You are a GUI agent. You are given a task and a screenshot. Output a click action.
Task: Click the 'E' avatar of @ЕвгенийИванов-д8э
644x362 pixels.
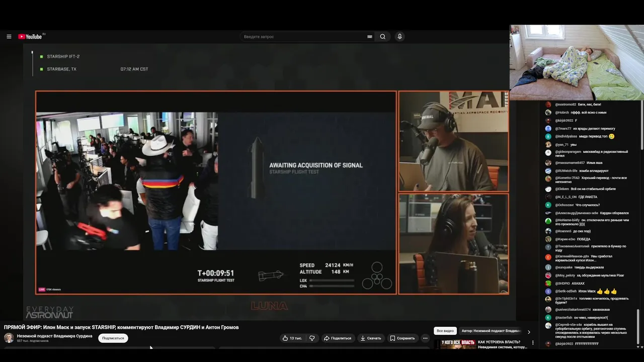[548, 257]
